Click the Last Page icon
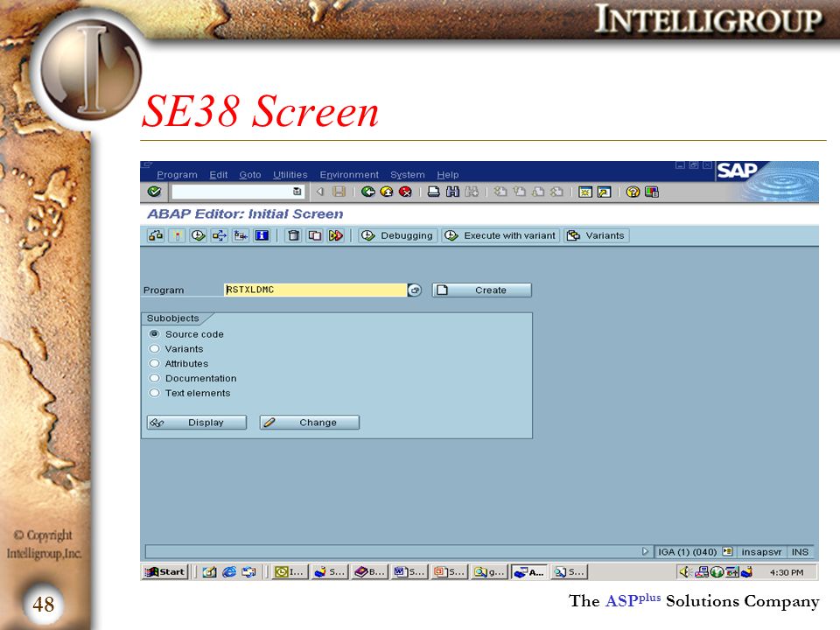Image resolution: width=840 pixels, height=630 pixels. (x=557, y=192)
